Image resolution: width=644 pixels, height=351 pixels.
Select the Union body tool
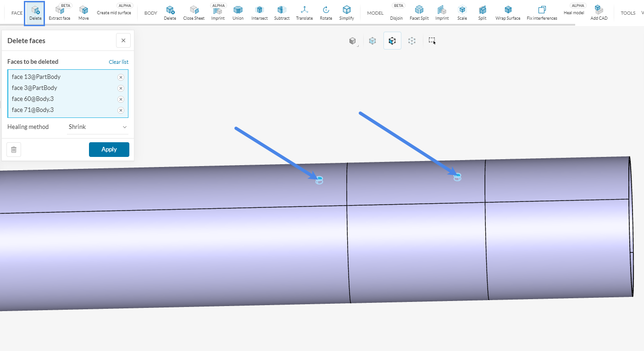[x=238, y=12]
